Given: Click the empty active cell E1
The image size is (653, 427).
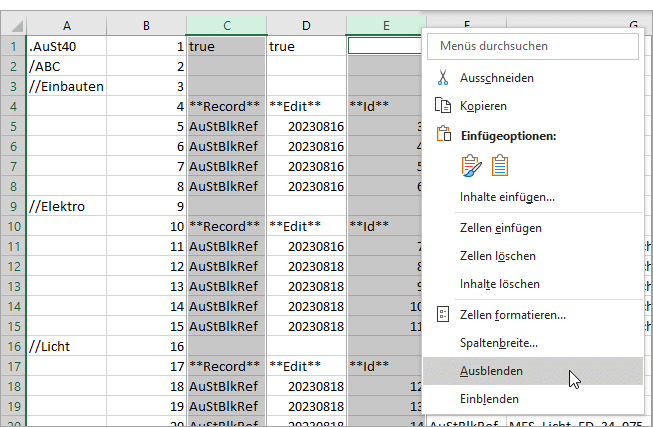Looking at the screenshot, I should pos(385,46).
